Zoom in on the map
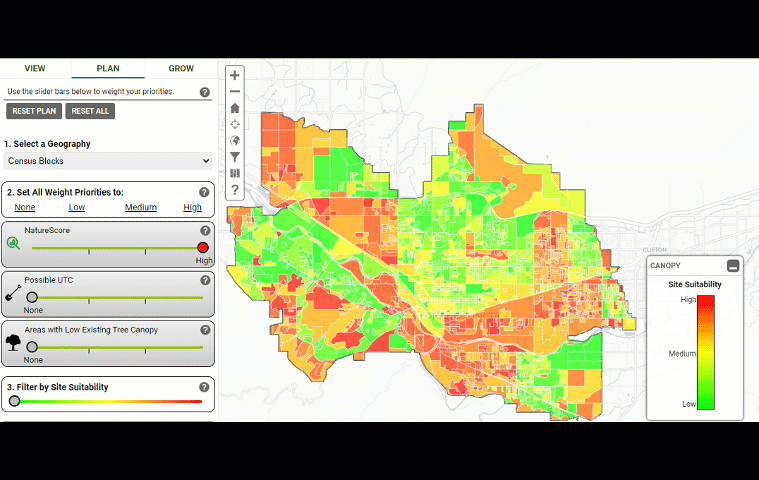The height and width of the screenshot is (480, 759). (234, 75)
